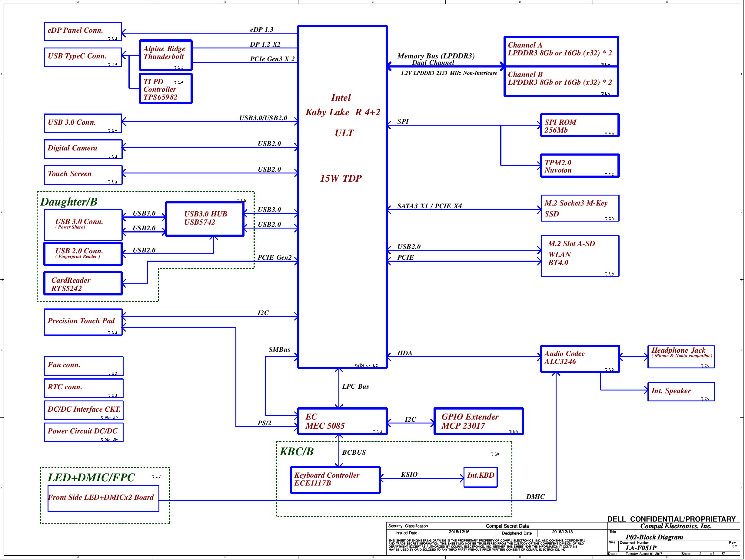Click the Precision Touch Pad block
The image size is (745, 560).
[x=83, y=322]
